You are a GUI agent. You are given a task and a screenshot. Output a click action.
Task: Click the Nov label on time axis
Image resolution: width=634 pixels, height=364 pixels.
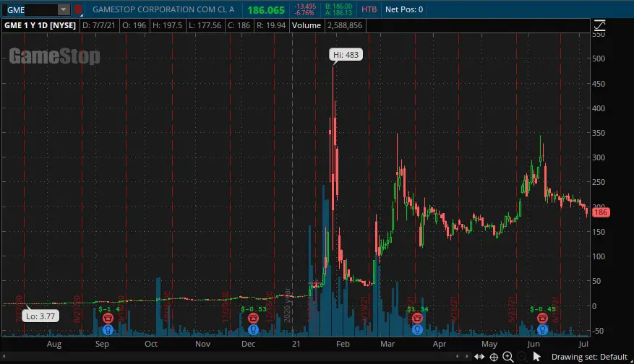click(x=202, y=344)
